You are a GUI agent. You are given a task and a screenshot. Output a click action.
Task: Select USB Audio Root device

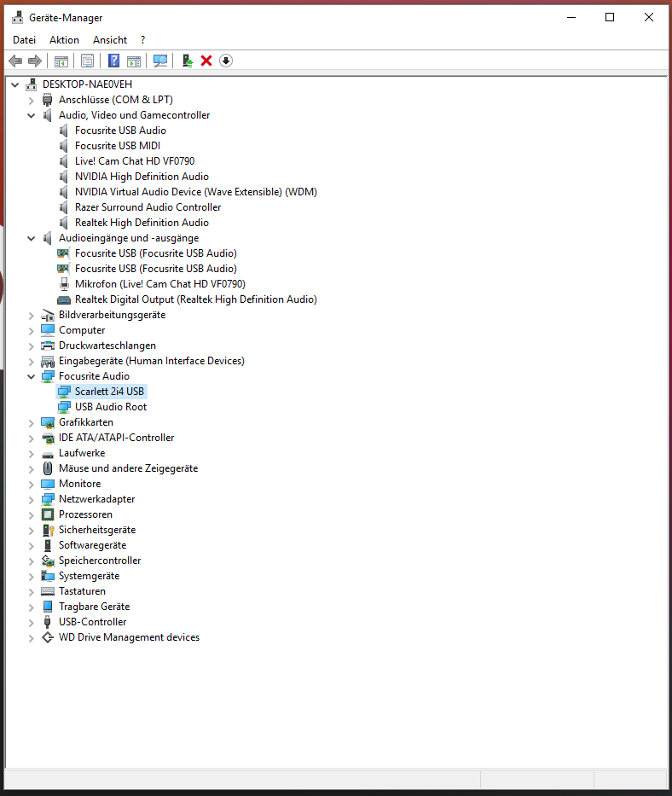point(111,407)
